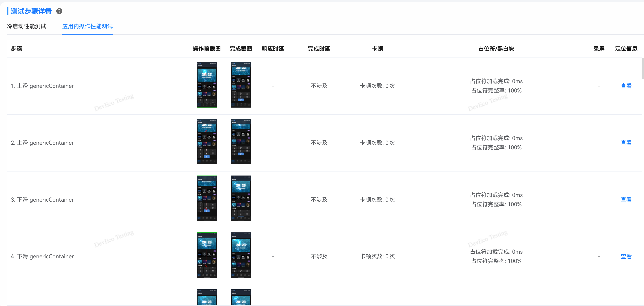This screenshot has width=644, height=306.
Task: Open step 1 操作前截图 thumbnail
Action: tap(207, 85)
